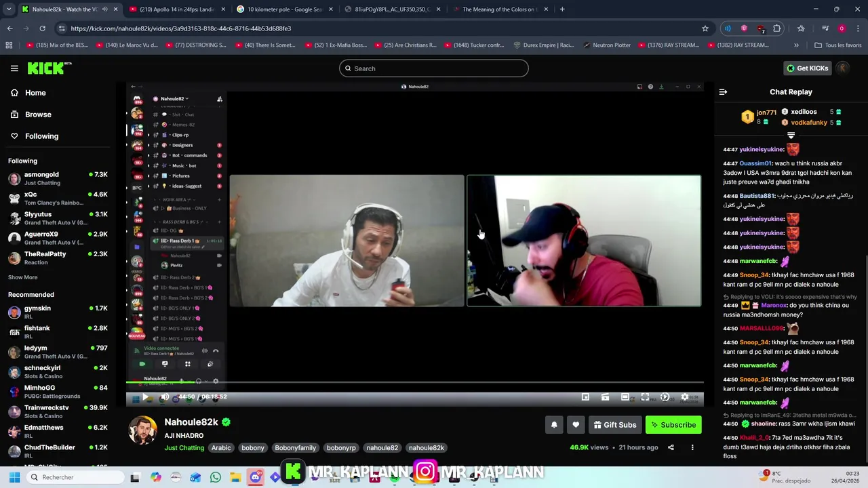Show overflow bookmarks chevron

pyautogui.click(x=796, y=45)
